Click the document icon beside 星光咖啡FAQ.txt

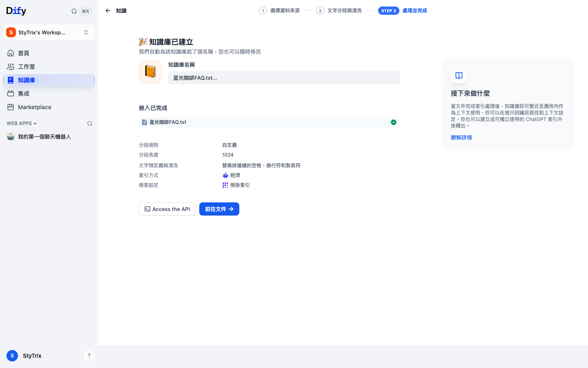[x=145, y=122]
